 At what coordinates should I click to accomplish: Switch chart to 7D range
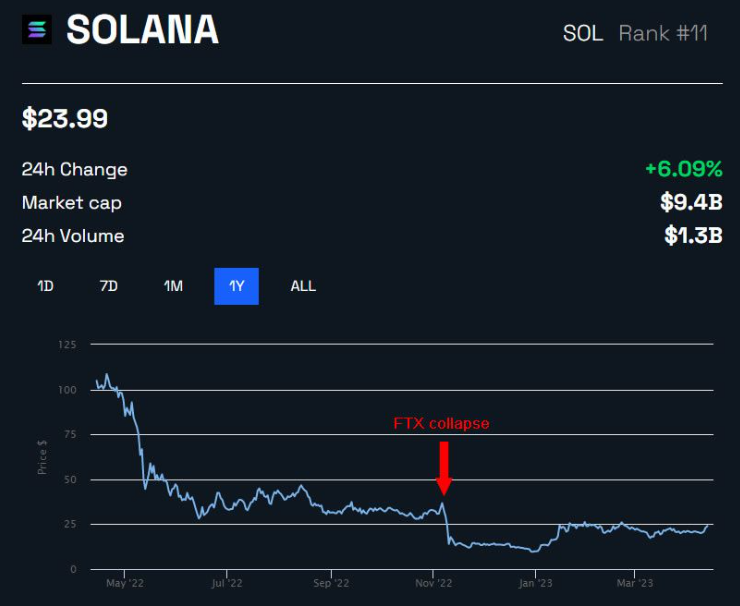[x=109, y=286]
